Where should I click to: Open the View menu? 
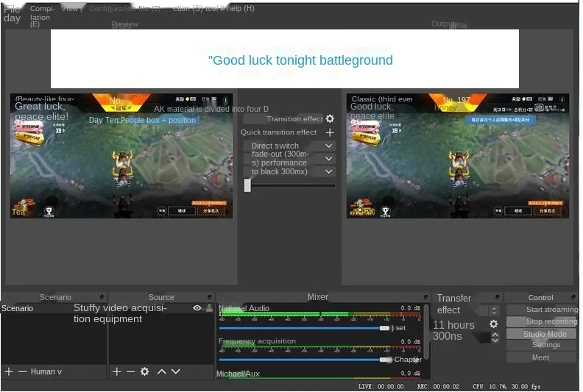pyautogui.click(x=71, y=8)
